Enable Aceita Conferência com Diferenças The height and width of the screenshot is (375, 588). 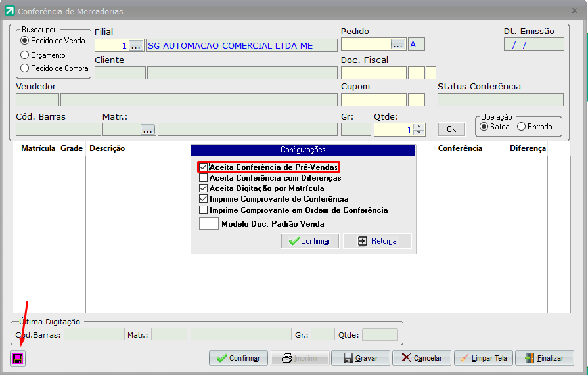(204, 178)
